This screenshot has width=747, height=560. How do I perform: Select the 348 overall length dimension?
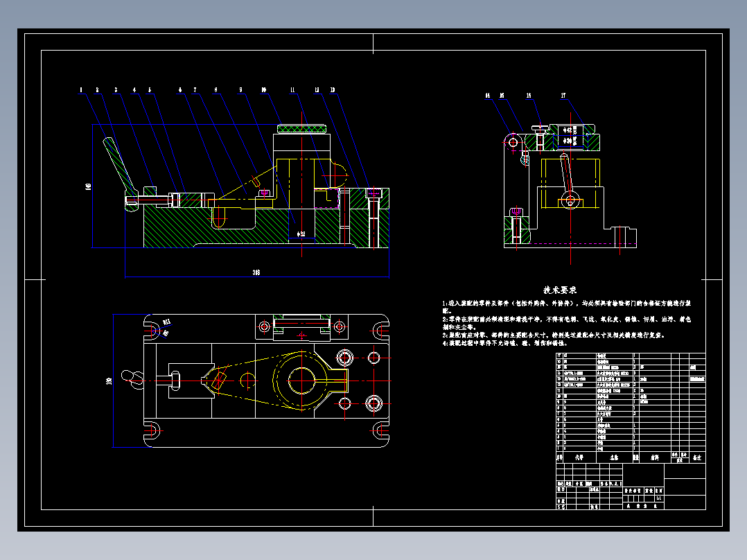(x=256, y=272)
